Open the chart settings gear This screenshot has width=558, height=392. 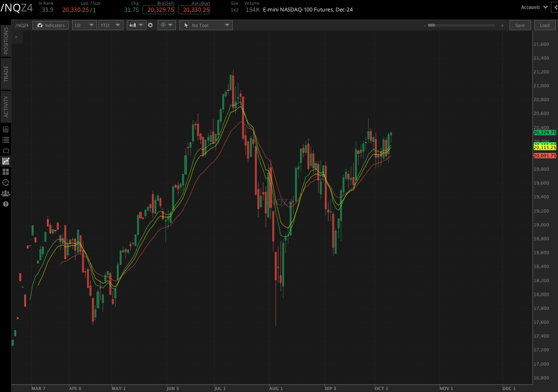pyautogui.click(x=150, y=25)
